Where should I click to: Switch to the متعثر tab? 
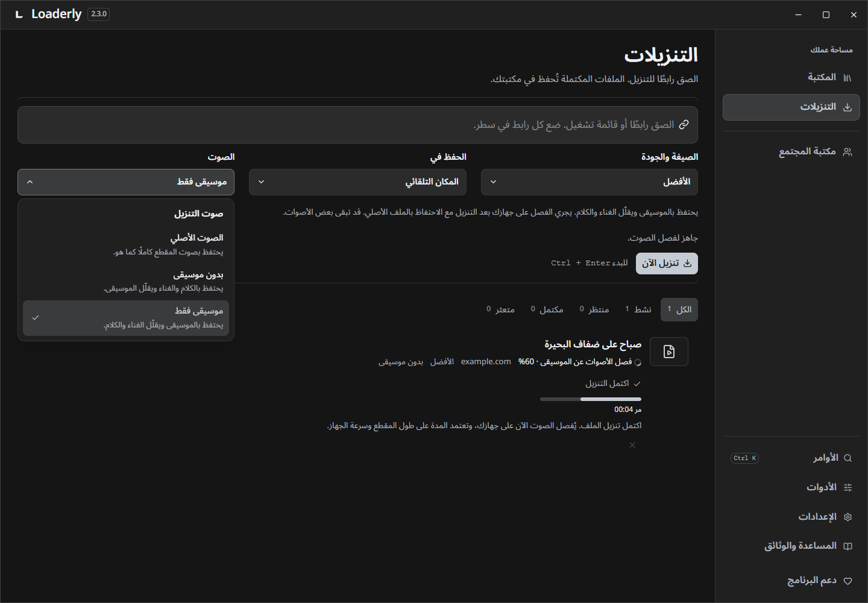[x=501, y=309]
